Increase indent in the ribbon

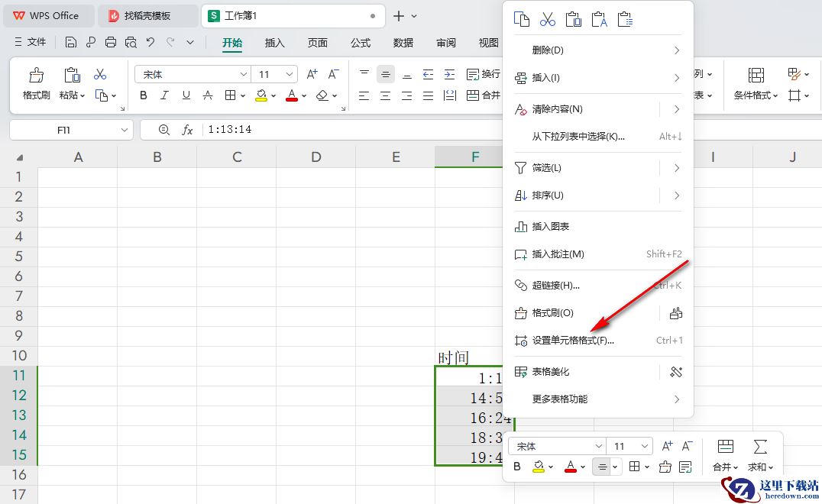click(x=450, y=74)
